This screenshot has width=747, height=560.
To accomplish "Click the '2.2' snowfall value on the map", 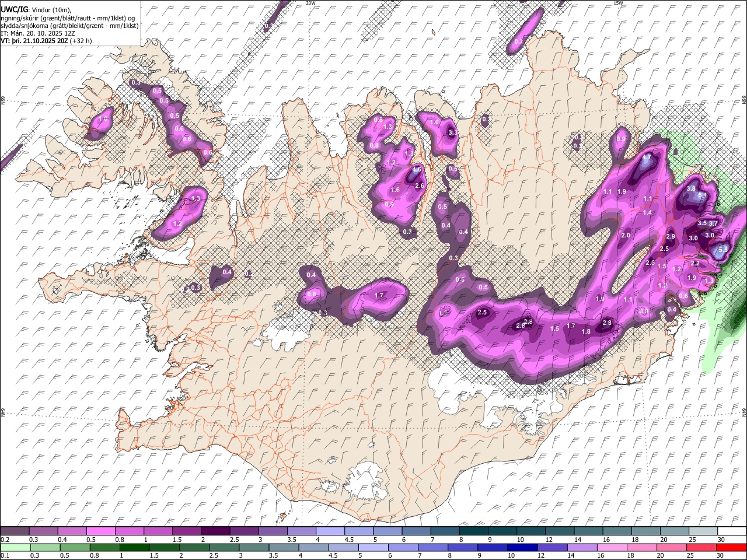I will [x=695, y=263].
